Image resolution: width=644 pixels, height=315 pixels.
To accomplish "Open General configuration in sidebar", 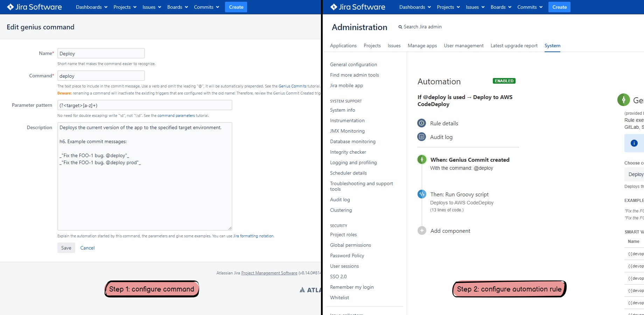I will click(353, 64).
